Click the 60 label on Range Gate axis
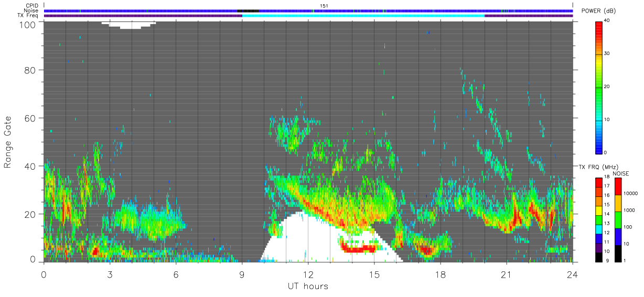The image size is (644, 297). 30,118
